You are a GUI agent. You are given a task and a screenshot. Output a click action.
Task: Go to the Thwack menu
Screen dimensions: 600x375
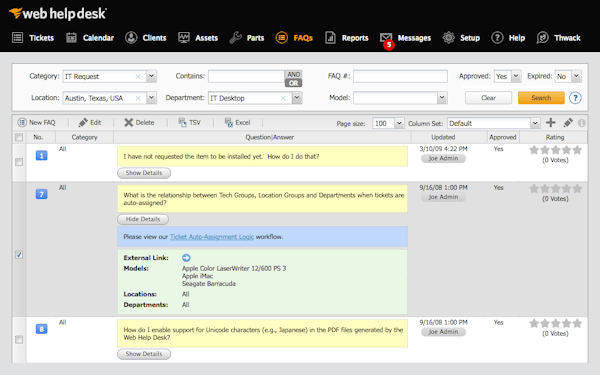coord(567,38)
